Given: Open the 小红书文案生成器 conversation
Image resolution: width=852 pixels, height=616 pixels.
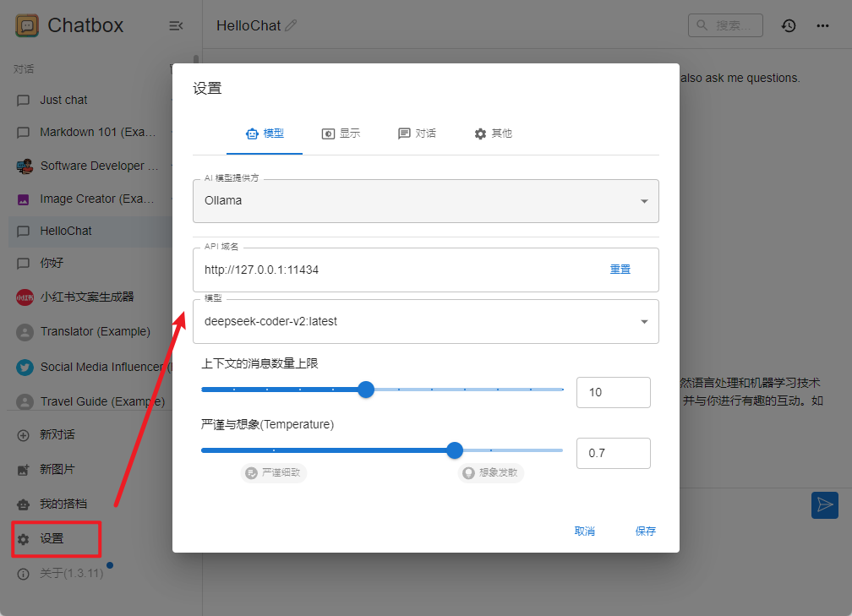Looking at the screenshot, I should point(90,297).
